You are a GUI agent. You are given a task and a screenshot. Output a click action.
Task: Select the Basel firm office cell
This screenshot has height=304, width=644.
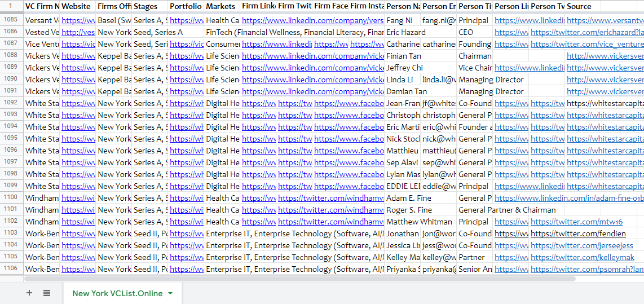pyautogui.click(x=114, y=20)
